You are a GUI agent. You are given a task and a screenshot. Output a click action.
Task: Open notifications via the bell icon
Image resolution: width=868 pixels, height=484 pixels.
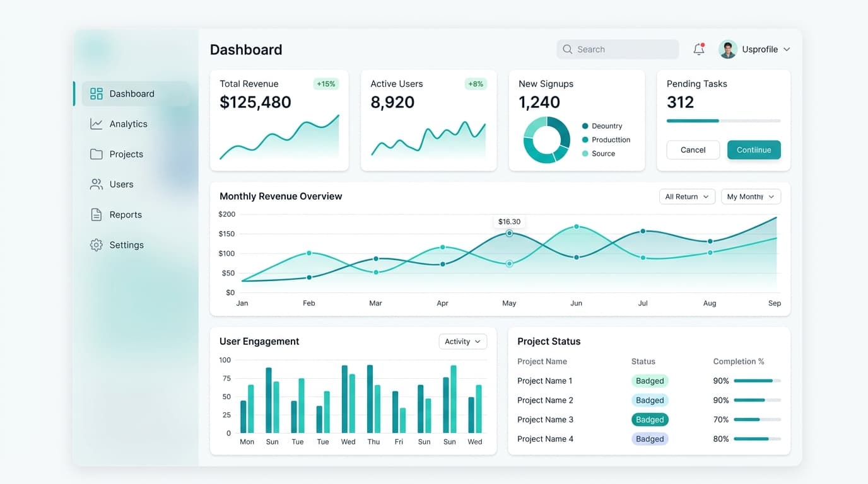click(x=698, y=49)
